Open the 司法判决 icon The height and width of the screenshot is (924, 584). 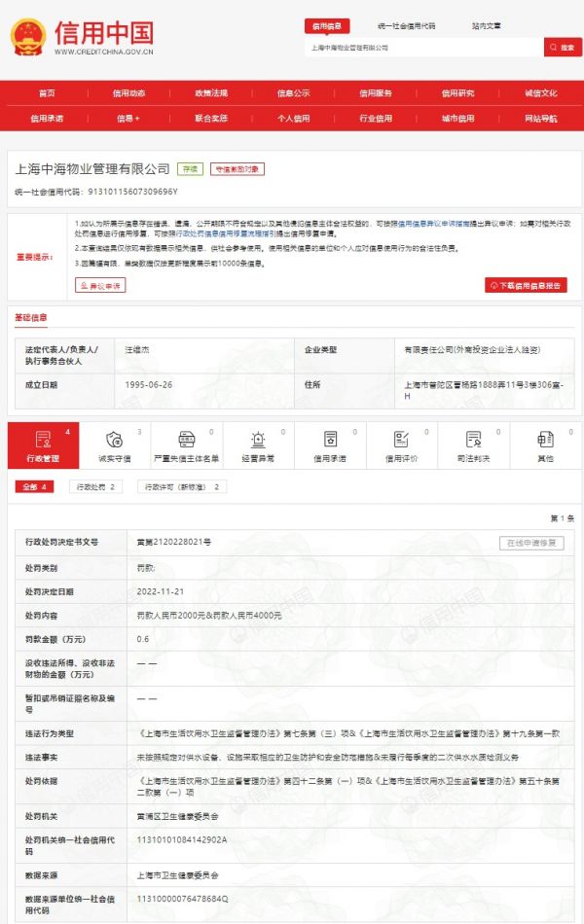click(x=473, y=440)
